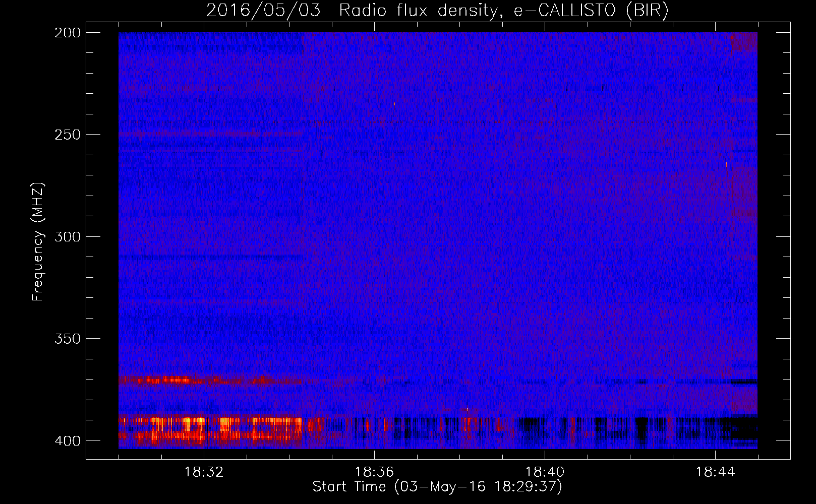
Task: Click the plot title '2016/05/03 Radio flux density, e-CALLISTO (BIR)'
Action: pyautogui.click(x=437, y=11)
